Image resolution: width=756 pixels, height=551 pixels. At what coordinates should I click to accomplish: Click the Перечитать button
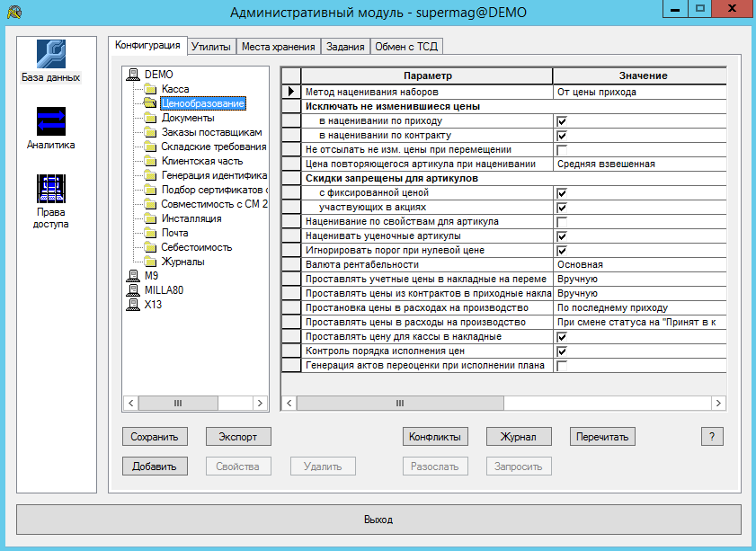point(602,437)
